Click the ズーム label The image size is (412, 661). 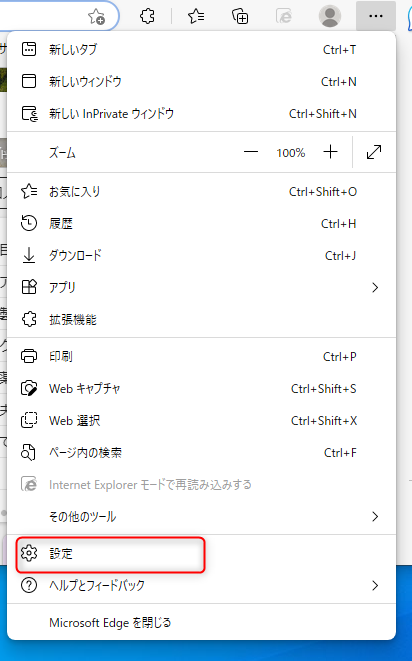(62, 153)
